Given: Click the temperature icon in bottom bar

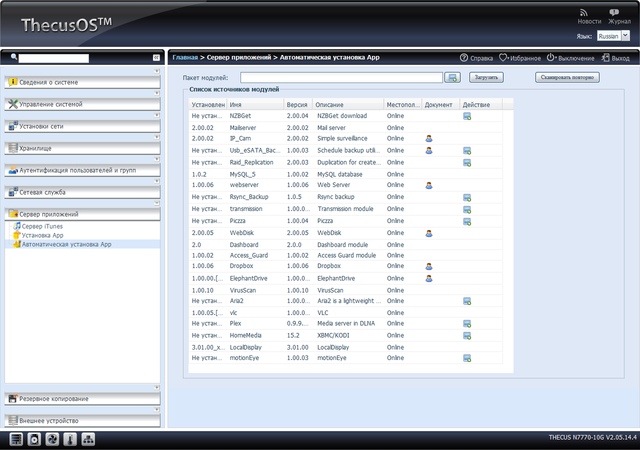Looking at the screenshot, I should click(70, 439).
